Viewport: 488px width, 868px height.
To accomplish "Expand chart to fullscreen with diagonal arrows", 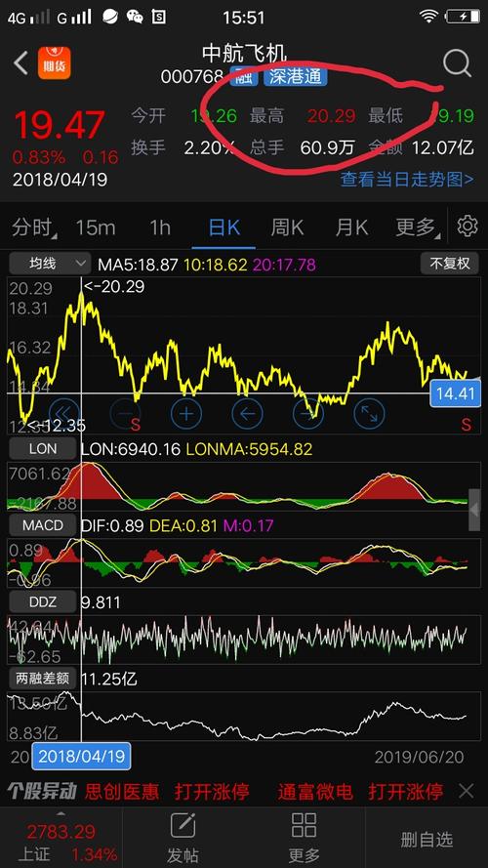I will pyautogui.click(x=369, y=414).
